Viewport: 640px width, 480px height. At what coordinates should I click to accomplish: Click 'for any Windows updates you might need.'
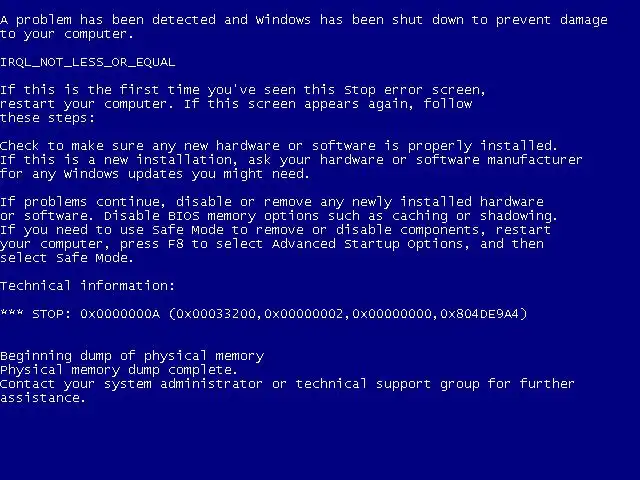(155, 174)
